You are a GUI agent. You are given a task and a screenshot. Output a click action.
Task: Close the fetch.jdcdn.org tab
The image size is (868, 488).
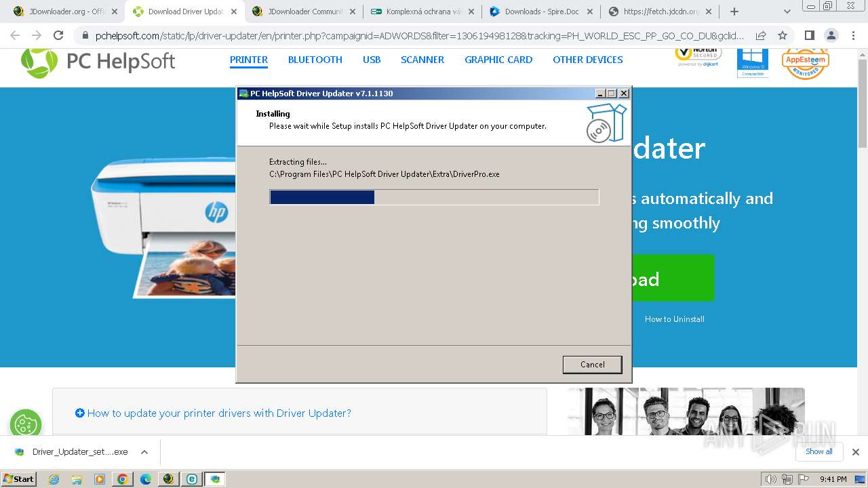tap(707, 12)
